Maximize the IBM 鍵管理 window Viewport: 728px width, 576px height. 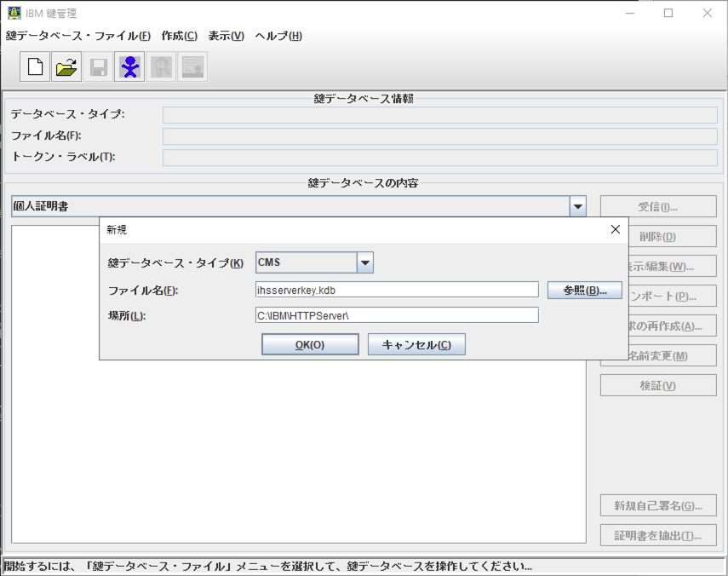668,13
